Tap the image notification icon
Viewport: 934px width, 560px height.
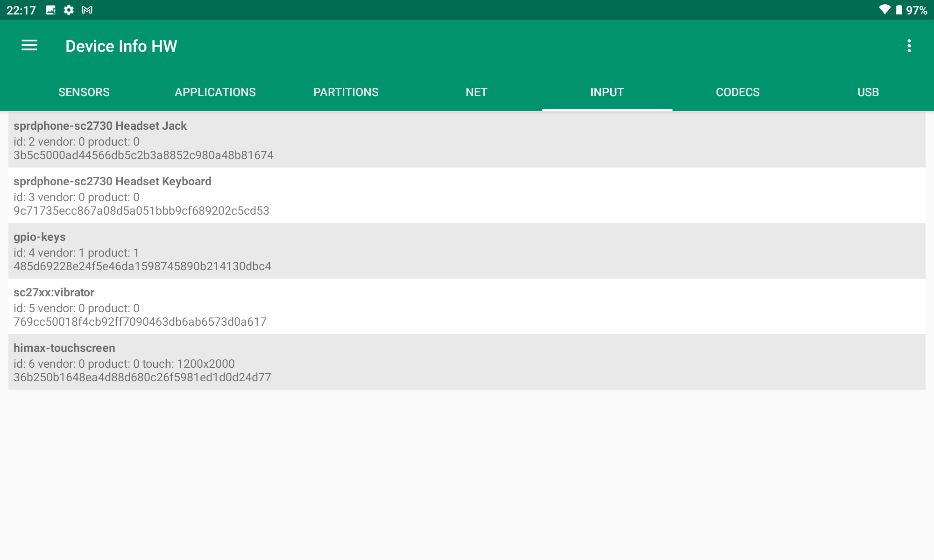50,10
